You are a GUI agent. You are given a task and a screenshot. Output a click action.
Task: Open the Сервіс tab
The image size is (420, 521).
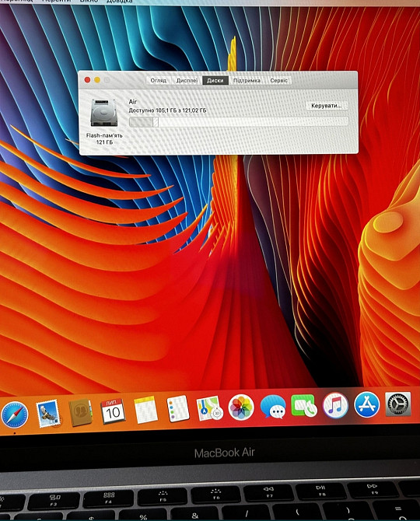278,80
